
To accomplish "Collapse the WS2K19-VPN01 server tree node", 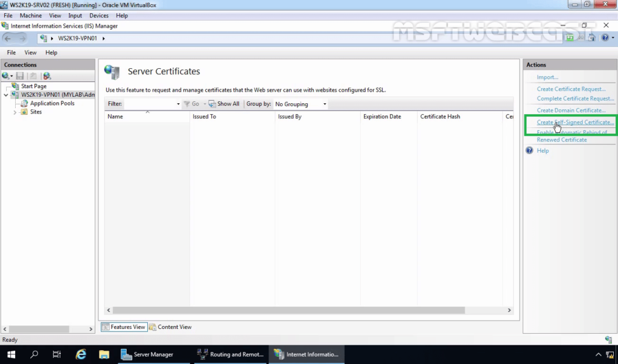I will 6,95.
